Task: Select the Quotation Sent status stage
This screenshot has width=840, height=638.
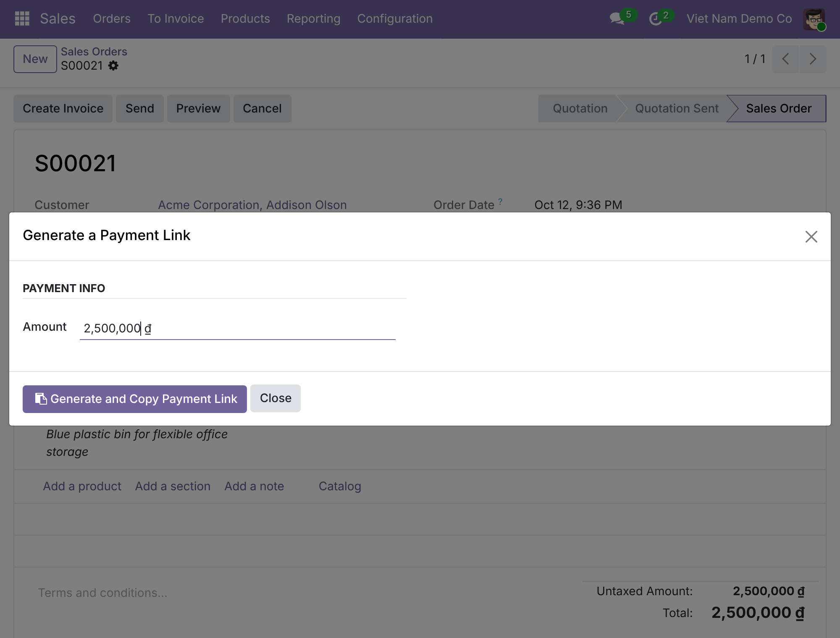Action: 677,108
